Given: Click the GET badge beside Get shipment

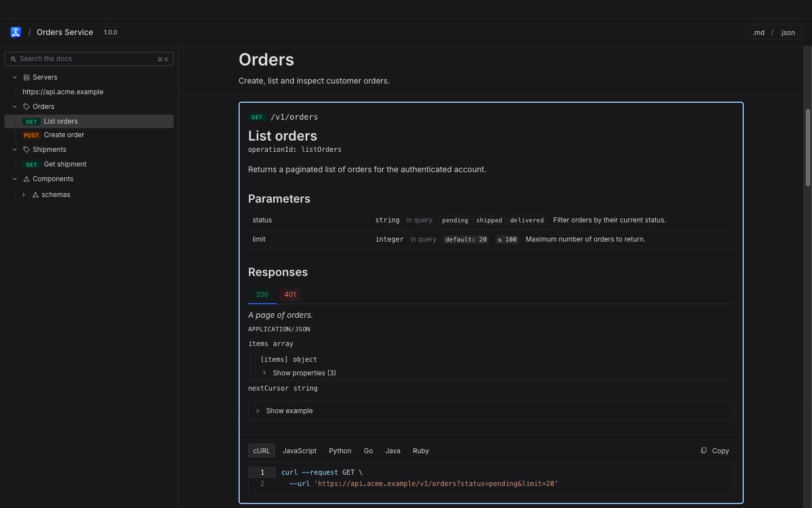Looking at the screenshot, I should point(32,164).
